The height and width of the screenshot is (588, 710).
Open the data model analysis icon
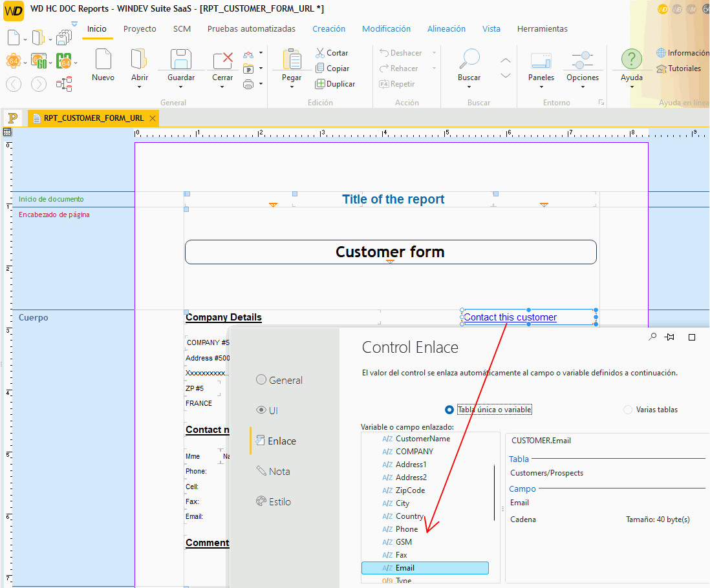(x=64, y=84)
